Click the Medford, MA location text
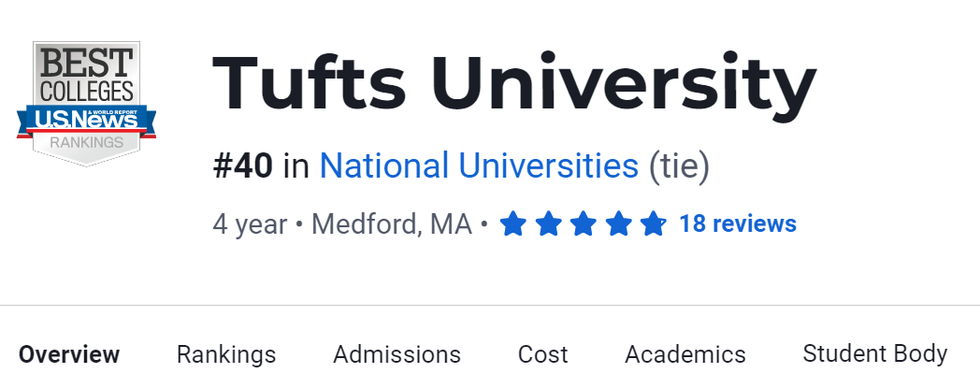This screenshot has height=388, width=980. [x=391, y=225]
